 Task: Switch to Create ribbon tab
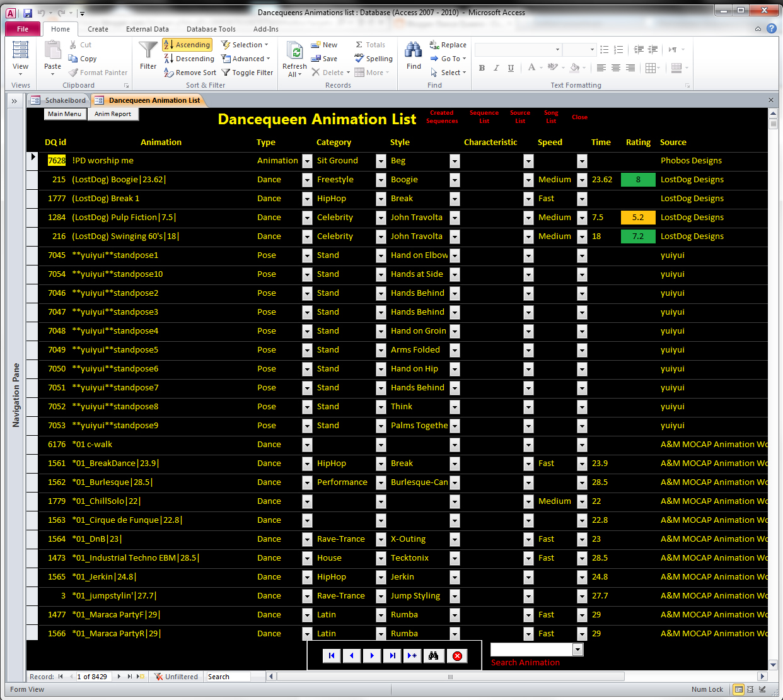click(98, 29)
